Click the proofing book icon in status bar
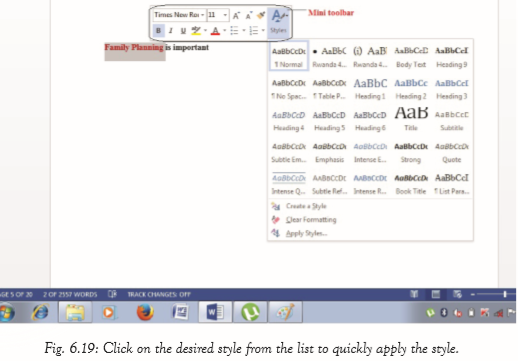This screenshot has width=518, height=361. [x=112, y=294]
